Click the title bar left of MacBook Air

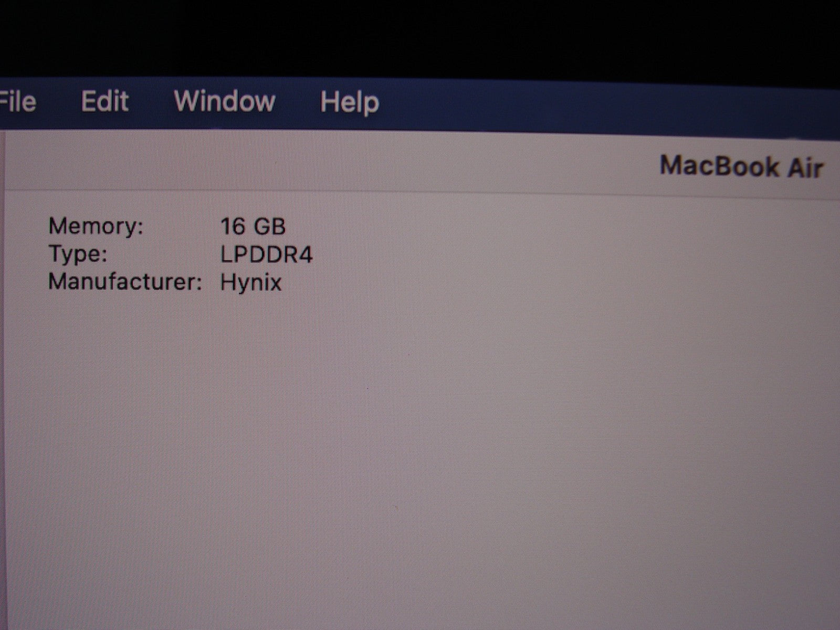click(367, 163)
